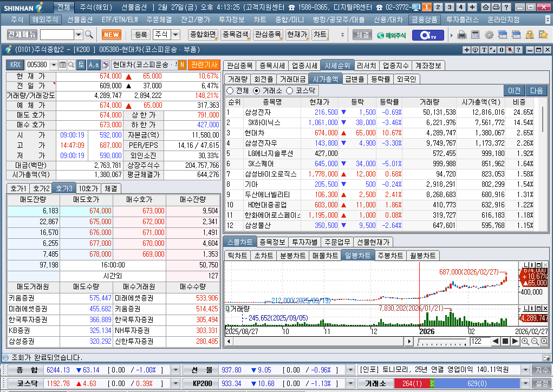Switch to the 시가총액 tab
Image resolution: width=553 pixels, height=392 pixels.
click(x=325, y=79)
